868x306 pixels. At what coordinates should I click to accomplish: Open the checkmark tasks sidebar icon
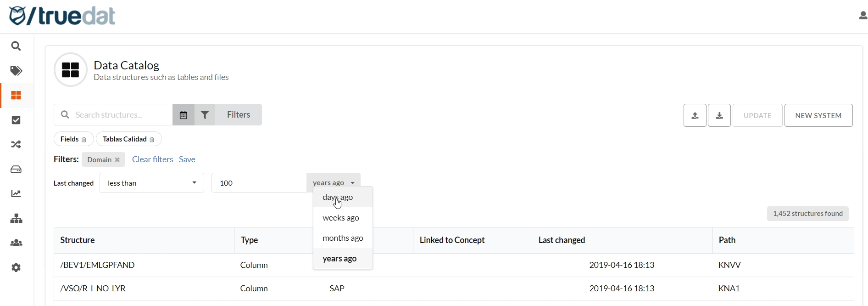[16, 120]
